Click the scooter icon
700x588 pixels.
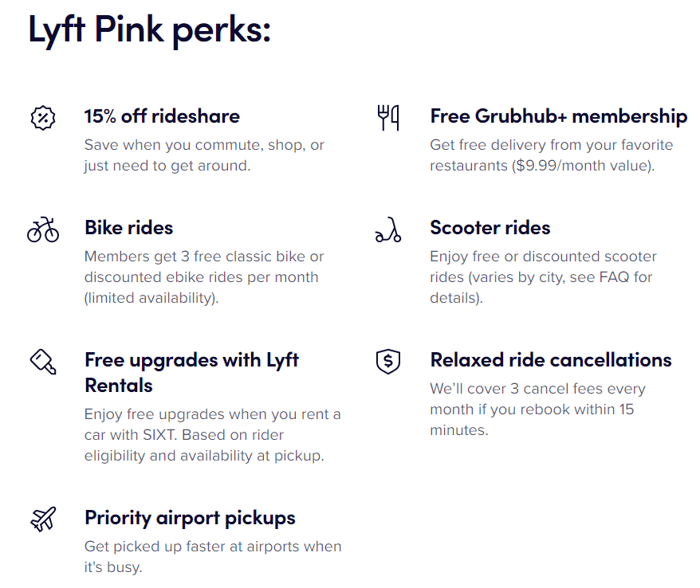388,230
